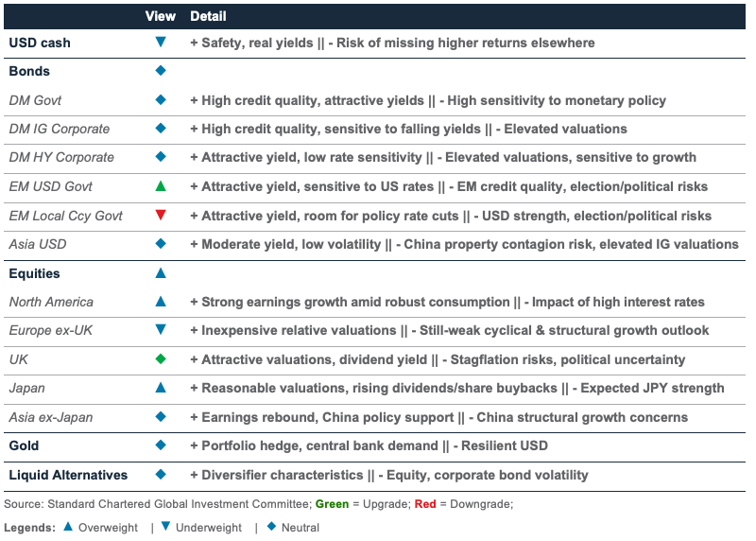Image resolution: width=756 pixels, height=541 pixels.
Task: Select the DM HY Corporate row label
Action: tap(61, 158)
